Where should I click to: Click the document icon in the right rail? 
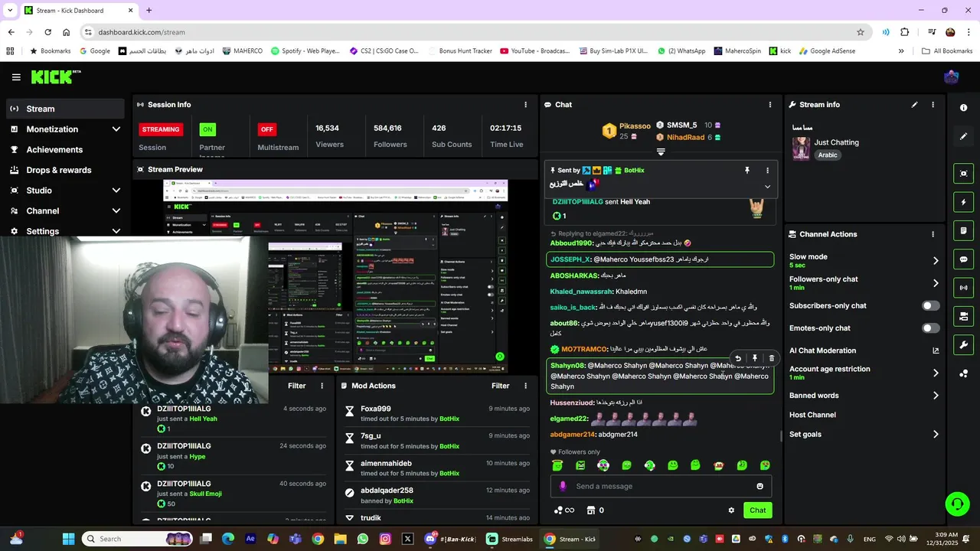click(963, 231)
